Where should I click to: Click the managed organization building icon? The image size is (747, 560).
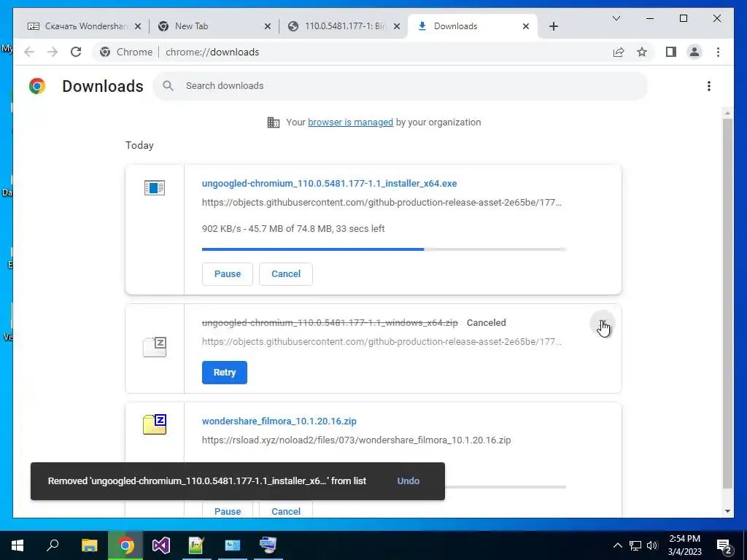click(x=273, y=122)
